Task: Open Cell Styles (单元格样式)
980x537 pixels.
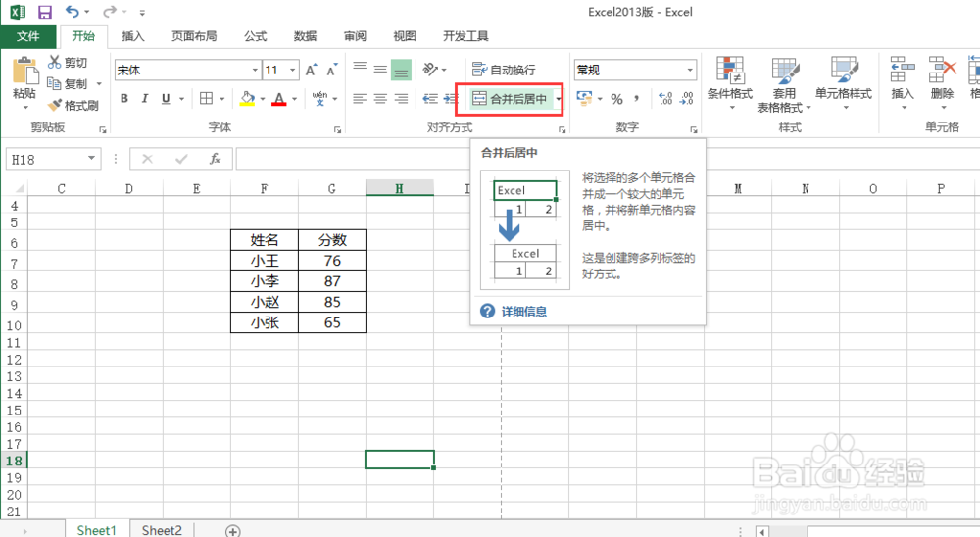Action: [844, 83]
